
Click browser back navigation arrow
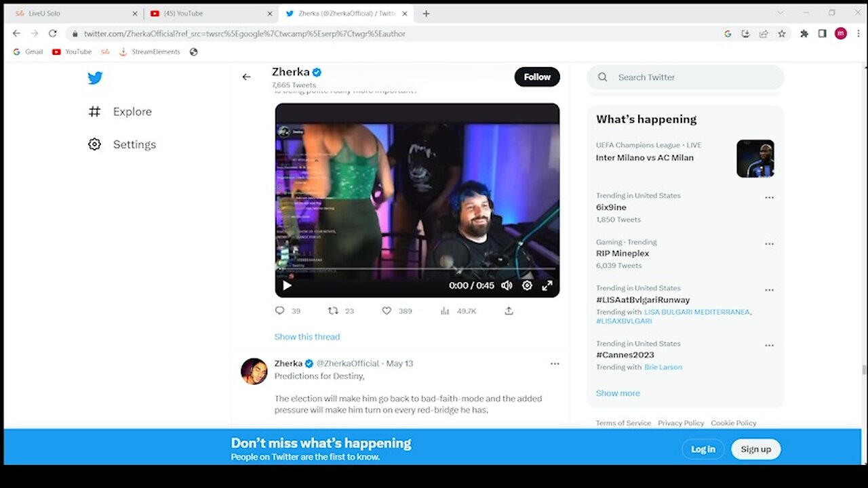point(16,33)
